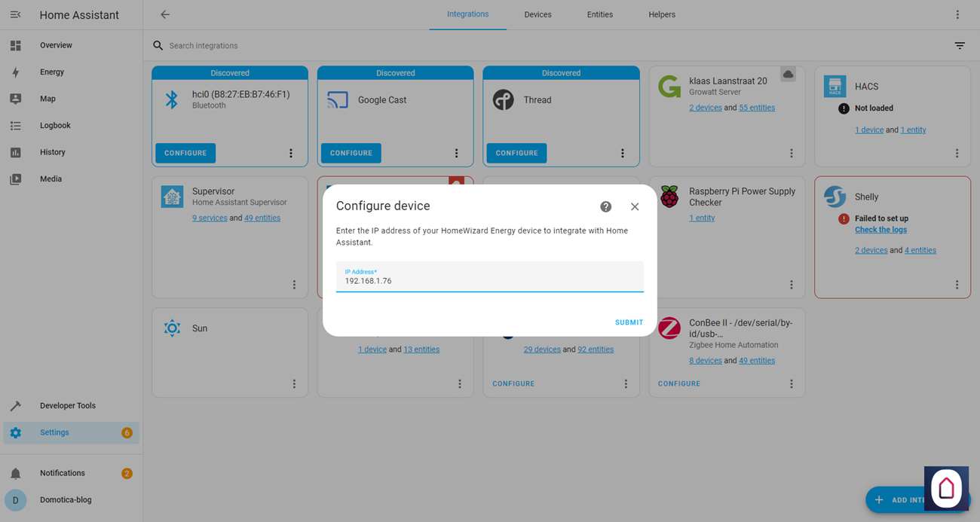Open the Domotica-blog user profile

click(71, 500)
